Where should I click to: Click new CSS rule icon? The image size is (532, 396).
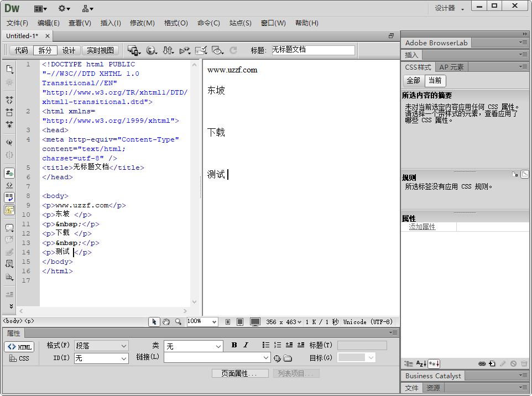pos(492,364)
